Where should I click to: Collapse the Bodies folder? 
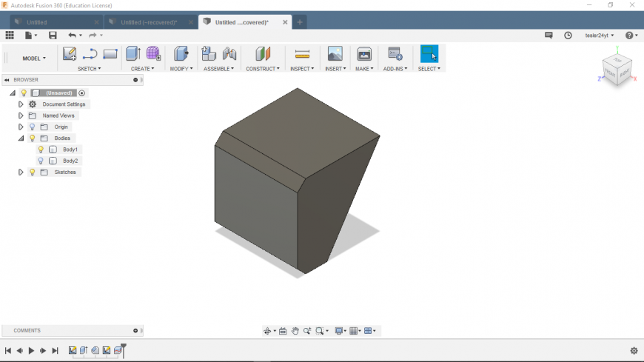pyautogui.click(x=21, y=138)
